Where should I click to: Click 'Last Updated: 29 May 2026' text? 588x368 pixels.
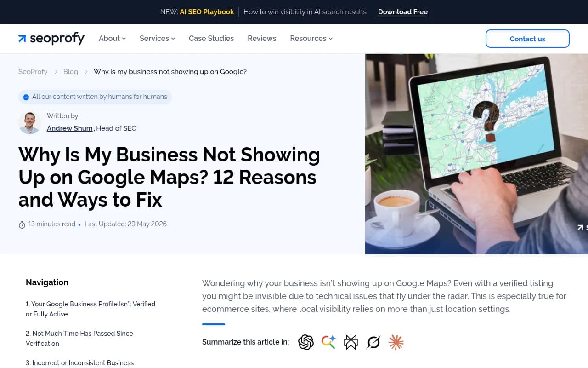pos(125,224)
